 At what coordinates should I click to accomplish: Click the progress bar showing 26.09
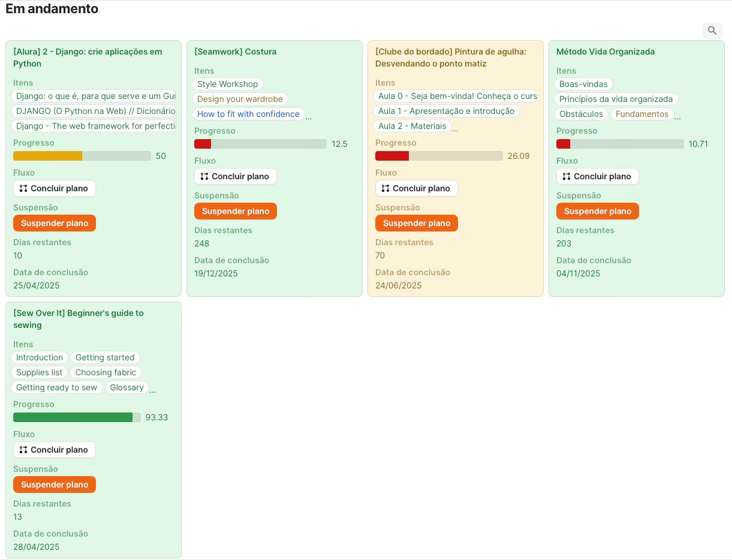[439, 156]
